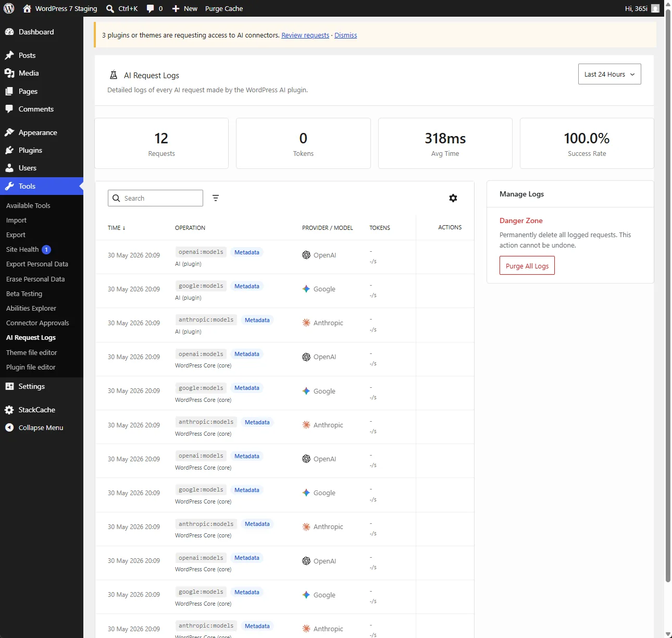Click the Site Health notification badge 1
The height and width of the screenshot is (638, 672).
click(x=46, y=250)
